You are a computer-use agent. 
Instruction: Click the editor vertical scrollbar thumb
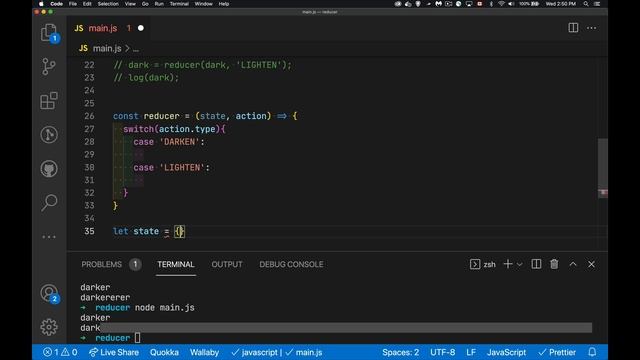click(x=602, y=168)
